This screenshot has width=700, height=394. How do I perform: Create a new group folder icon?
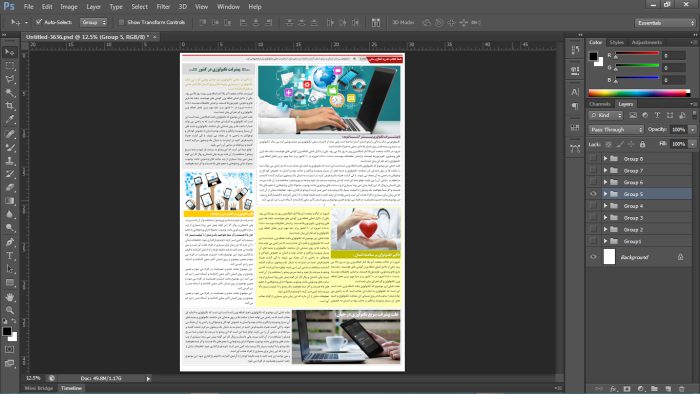(654, 389)
